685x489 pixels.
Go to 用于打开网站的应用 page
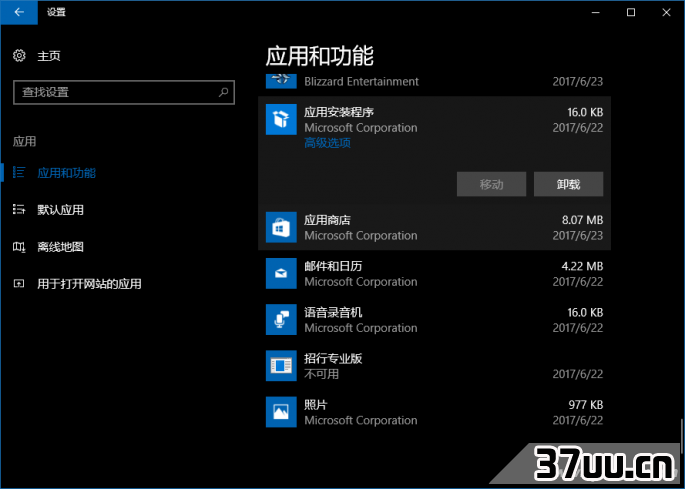pos(89,284)
